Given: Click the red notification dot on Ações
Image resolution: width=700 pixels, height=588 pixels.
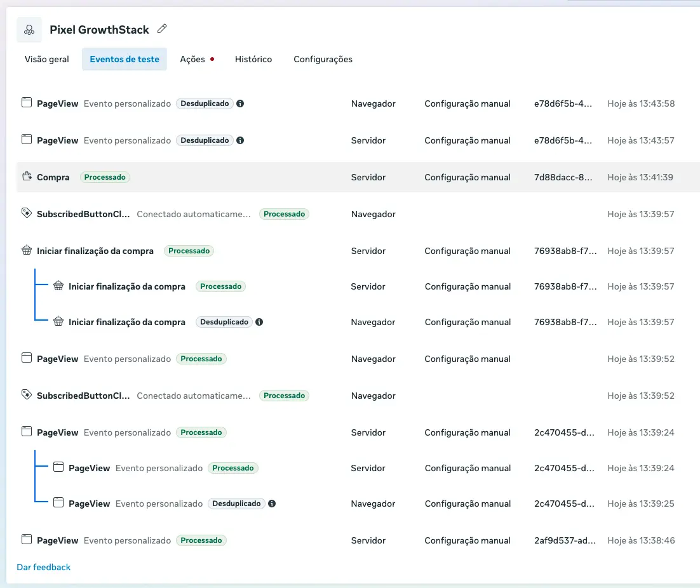Looking at the screenshot, I should (x=212, y=59).
